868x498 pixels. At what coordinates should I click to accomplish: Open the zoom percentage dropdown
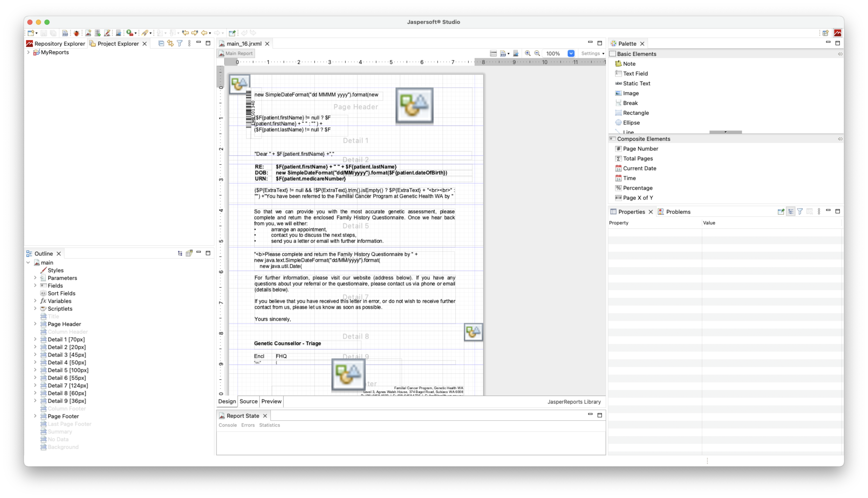(571, 53)
